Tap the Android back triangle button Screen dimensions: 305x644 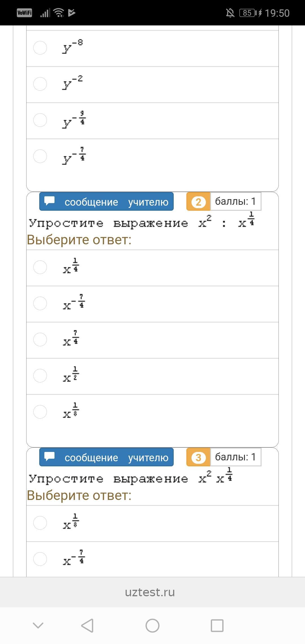[x=87, y=625]
